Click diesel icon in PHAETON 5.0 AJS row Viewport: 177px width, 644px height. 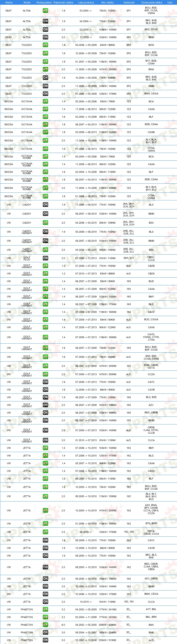click(x=45, y=640)
